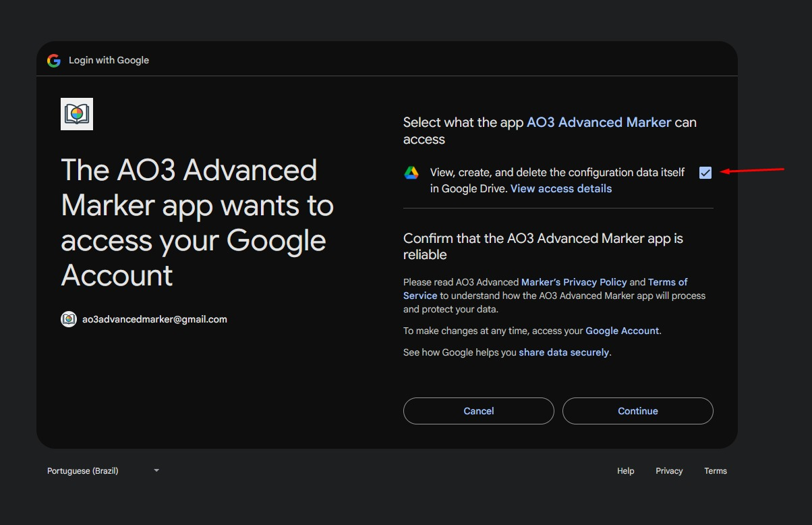Screen dimensions: 812x525
Task: Click the AO3 Advanced Marker app logo
Action: (x=77, y=114)
